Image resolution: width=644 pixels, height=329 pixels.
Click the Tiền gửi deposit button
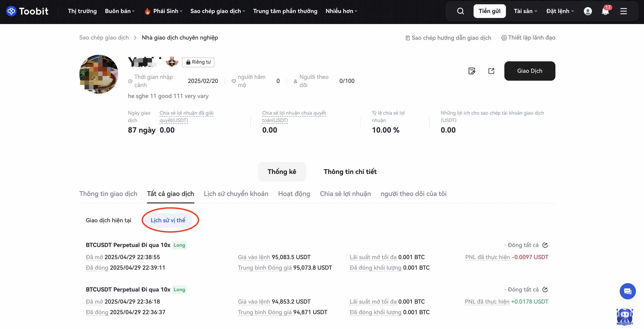489,11
